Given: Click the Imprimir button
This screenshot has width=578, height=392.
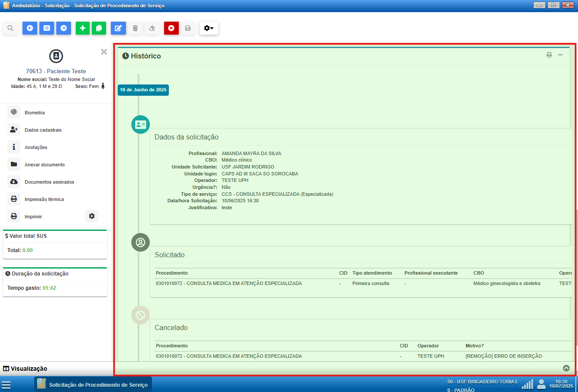Looking at the screenshot, I should click(x=33, y=217).
